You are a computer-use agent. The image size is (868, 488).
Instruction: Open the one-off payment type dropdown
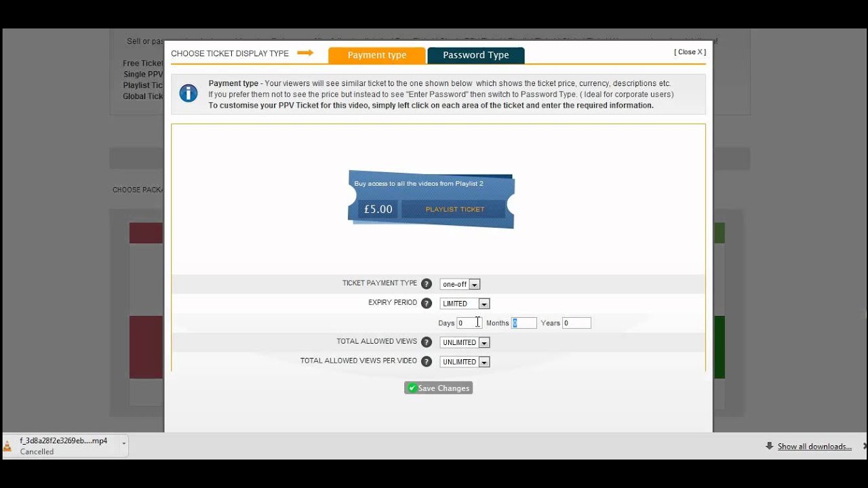pyautogui.click(x=460, y=284)
